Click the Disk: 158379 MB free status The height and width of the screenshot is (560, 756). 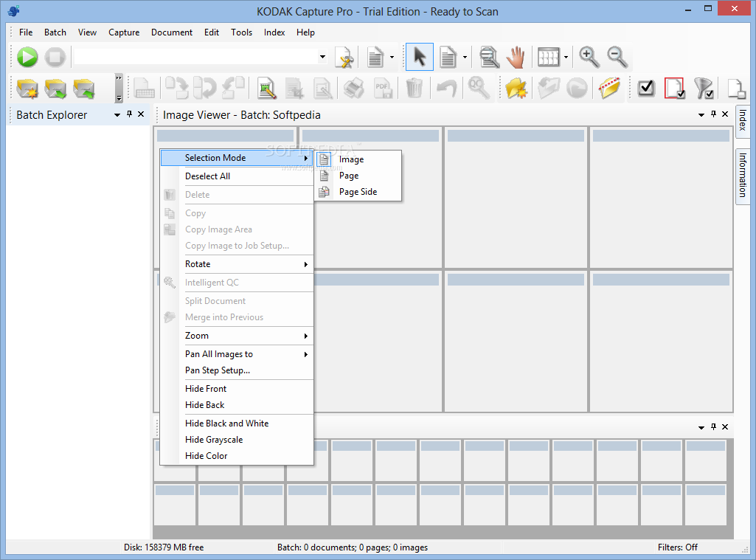point(164,547)
